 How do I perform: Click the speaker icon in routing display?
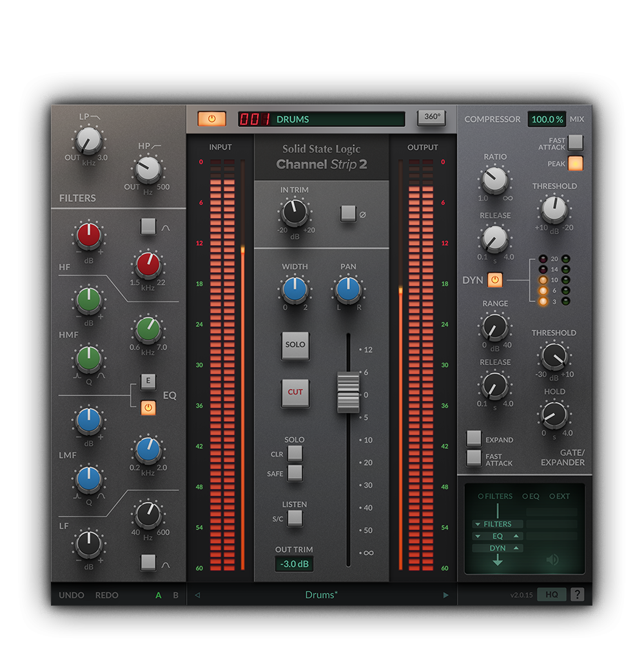[552, 559]
